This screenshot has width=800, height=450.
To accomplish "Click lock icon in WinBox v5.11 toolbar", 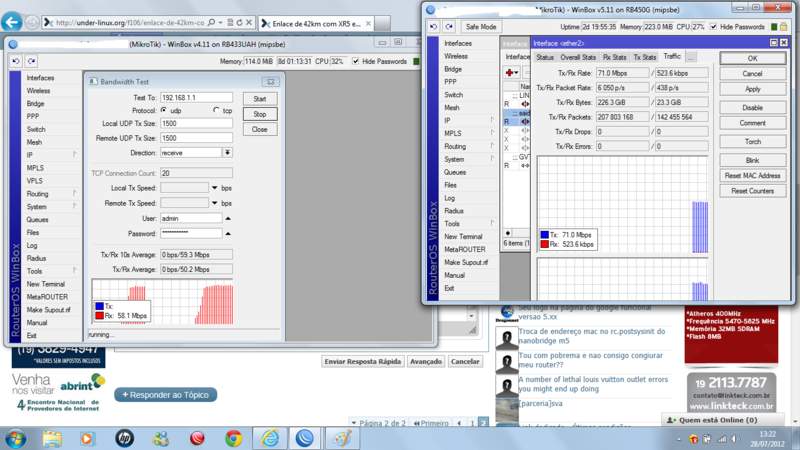I will pos(783,27).
